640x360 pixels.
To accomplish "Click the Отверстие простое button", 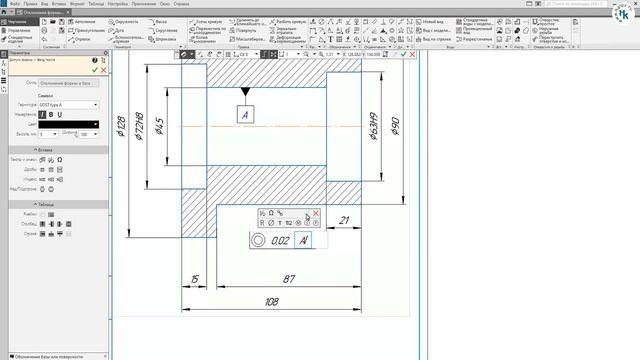I will pos(545,22).
